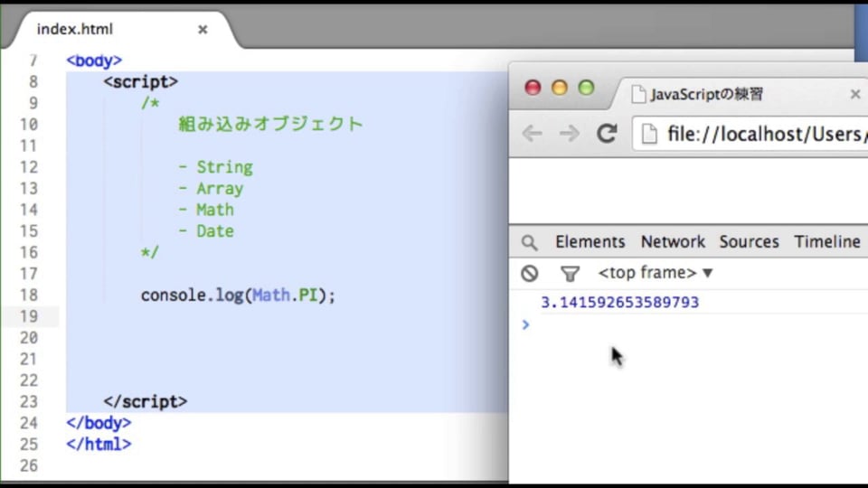This screenshot has width=868, height=488.
Task: Click the console prompt chevron
Action: point(526,324)
